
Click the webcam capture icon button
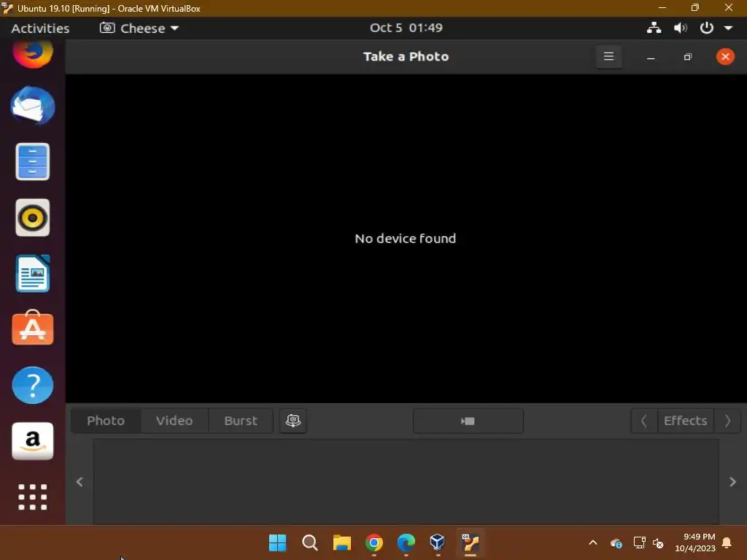(293, 421)
